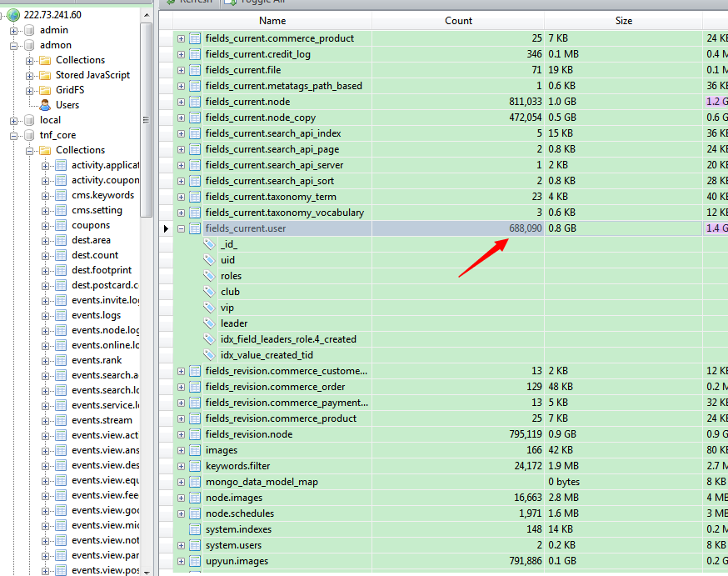Viewport: 728px width, 576px height.
Task: Collapse the tnf_core Collections folder
Action: pos(29,151)
